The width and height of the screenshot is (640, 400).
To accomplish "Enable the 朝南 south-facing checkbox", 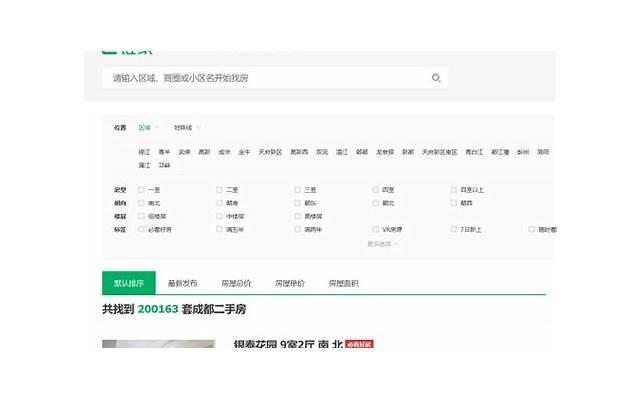I will coord(220,203).
